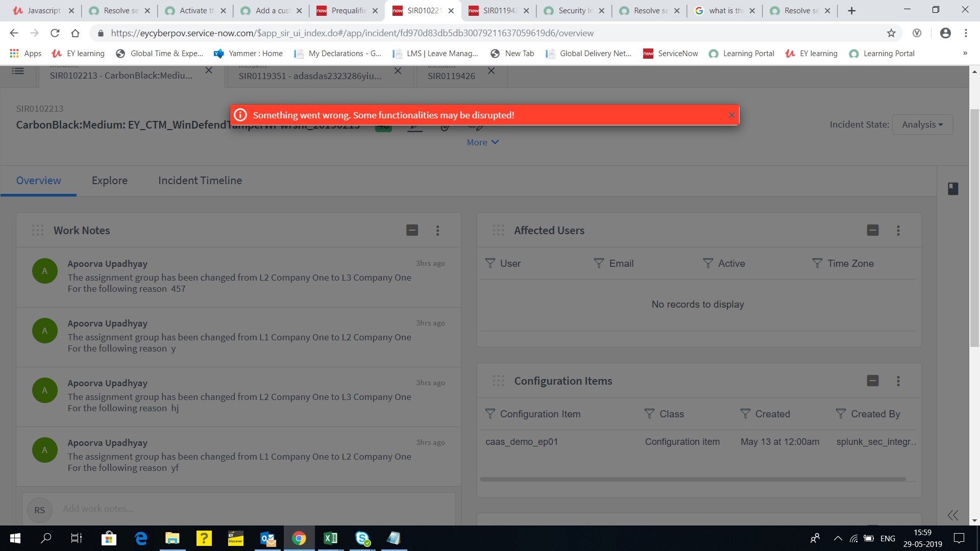Collapse the right side panel with double-chevron
Image resolution: width=980 pixels, height=551 pixels.
tap(953, 515)
